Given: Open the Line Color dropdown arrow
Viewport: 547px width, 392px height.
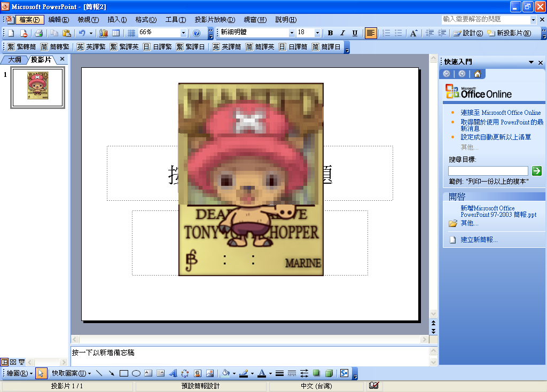Looking at the screenshot, I should click(x=252, y=373).
